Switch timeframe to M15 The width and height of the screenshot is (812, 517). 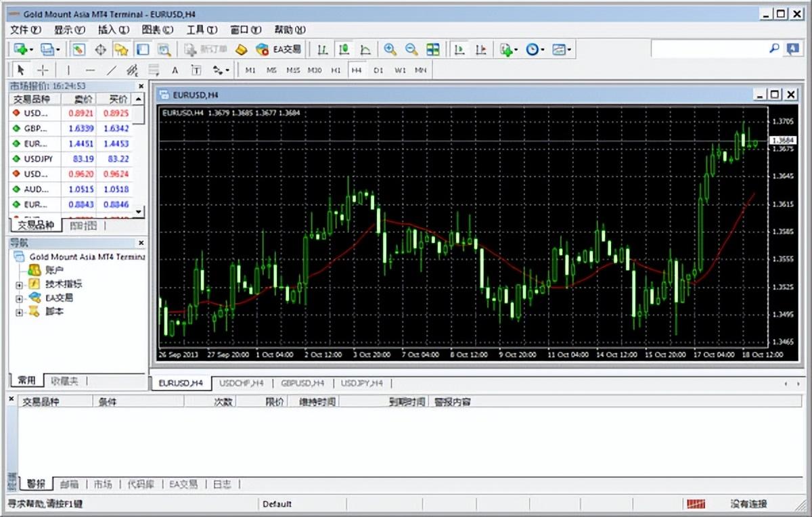pos(293,70)
